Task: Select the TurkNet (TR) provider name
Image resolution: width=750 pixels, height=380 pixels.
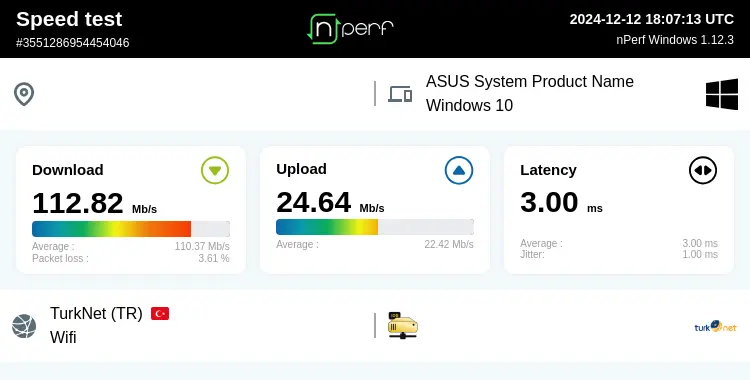Action: click(97, 313)
